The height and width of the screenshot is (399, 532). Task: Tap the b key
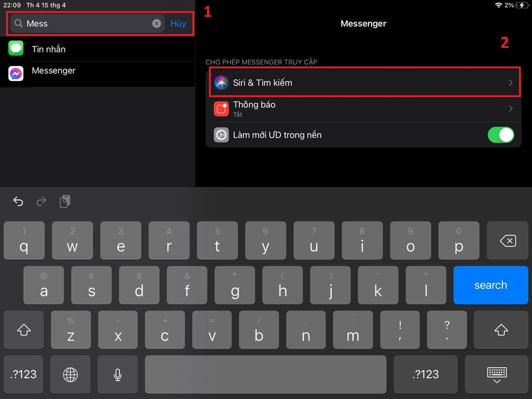(x=259, y=330)
